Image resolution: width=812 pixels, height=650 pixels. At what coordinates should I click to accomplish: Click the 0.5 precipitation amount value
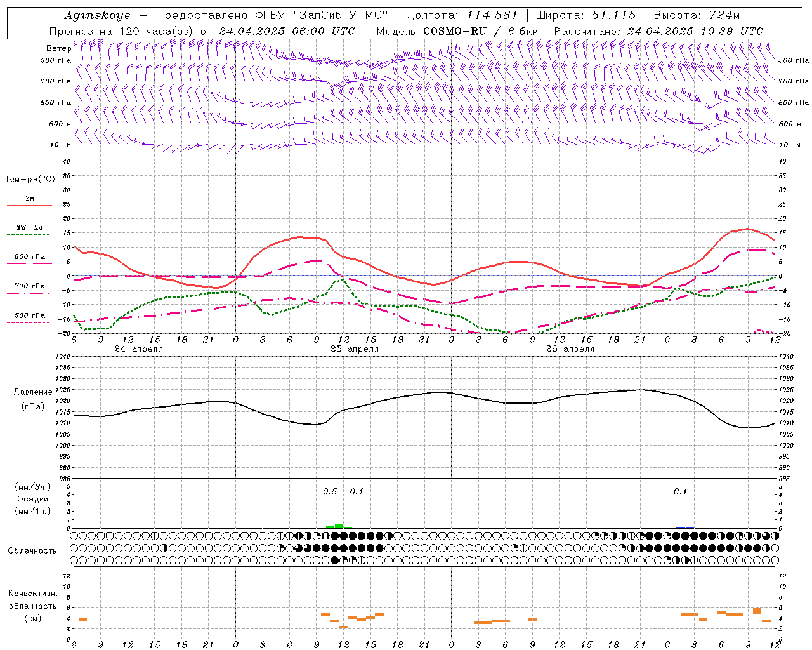click(x=330, y=491)
